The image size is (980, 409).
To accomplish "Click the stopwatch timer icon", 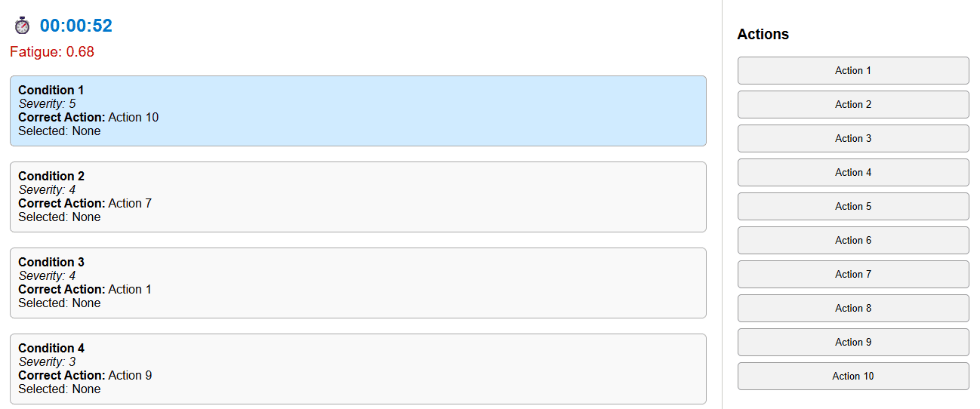I will (x=22, y=26).
